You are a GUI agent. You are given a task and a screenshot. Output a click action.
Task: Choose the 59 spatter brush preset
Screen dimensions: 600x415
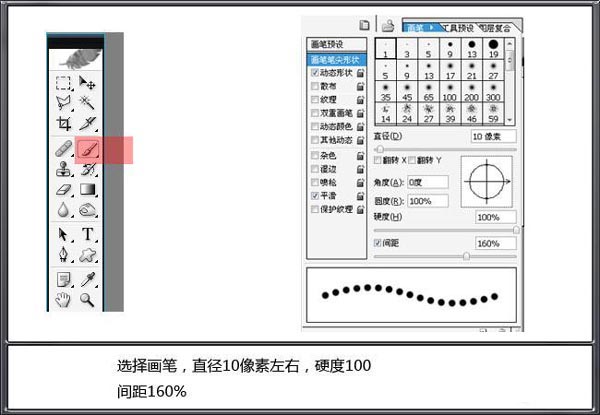coord(493,113)
